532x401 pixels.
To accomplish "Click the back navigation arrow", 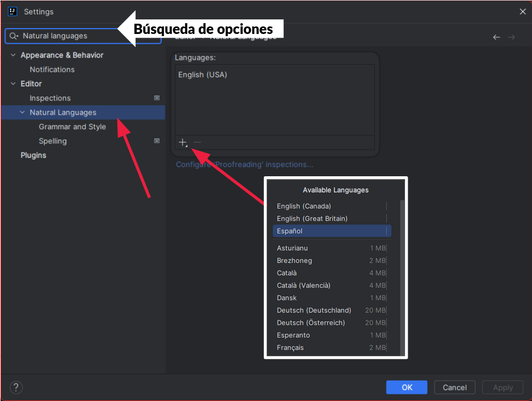I will 496,37.
